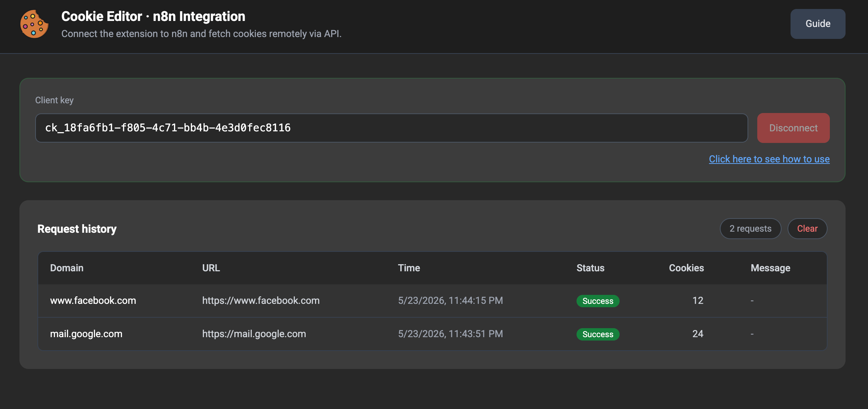Click the Status column header
This screenshot has height=409, width=868.
tap(590, 268)
